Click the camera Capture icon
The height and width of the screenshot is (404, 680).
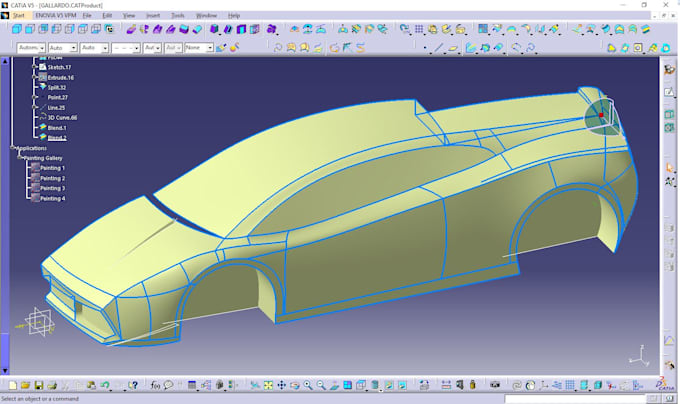pyautogui.click(x=495, y=385)
